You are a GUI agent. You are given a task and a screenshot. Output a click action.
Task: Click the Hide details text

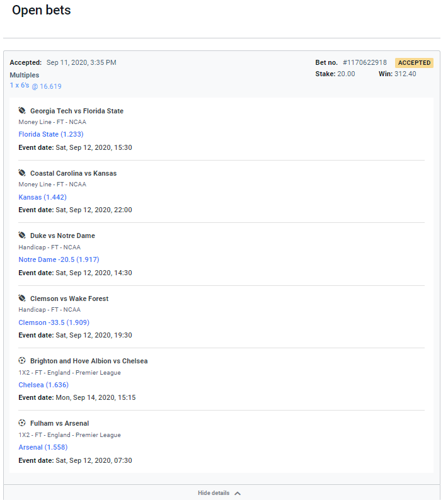[214, 493]
